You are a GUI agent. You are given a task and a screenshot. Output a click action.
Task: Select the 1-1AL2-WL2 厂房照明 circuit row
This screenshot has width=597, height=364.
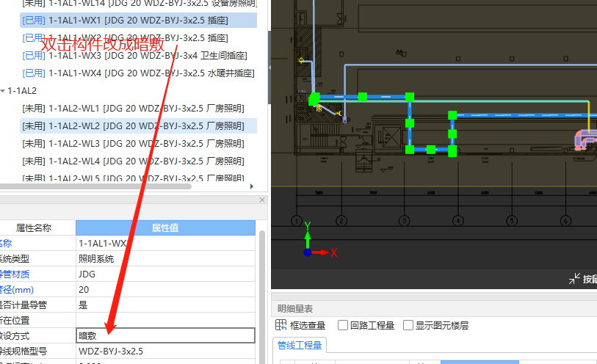pyautogui.click(x=138, y=126)
